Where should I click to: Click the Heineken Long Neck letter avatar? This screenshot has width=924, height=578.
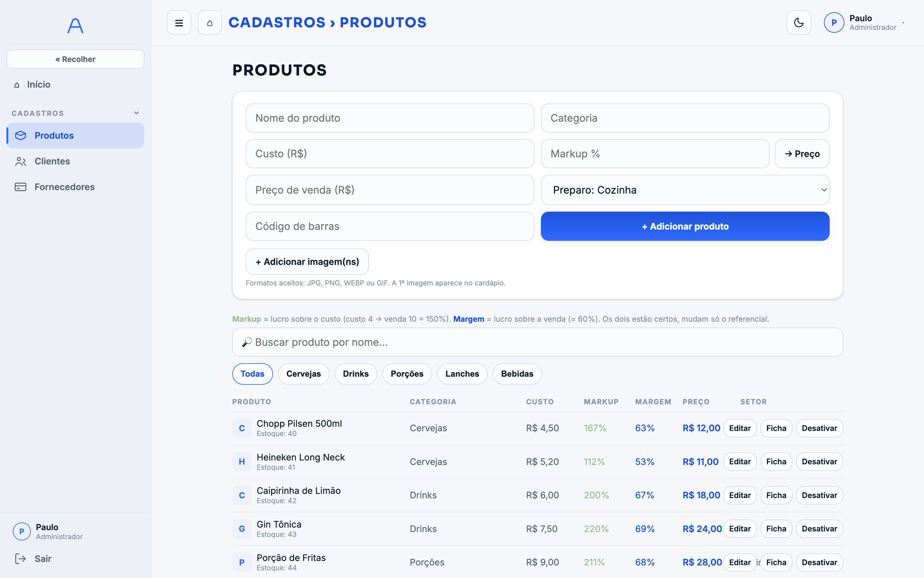(x=242, y=462)
